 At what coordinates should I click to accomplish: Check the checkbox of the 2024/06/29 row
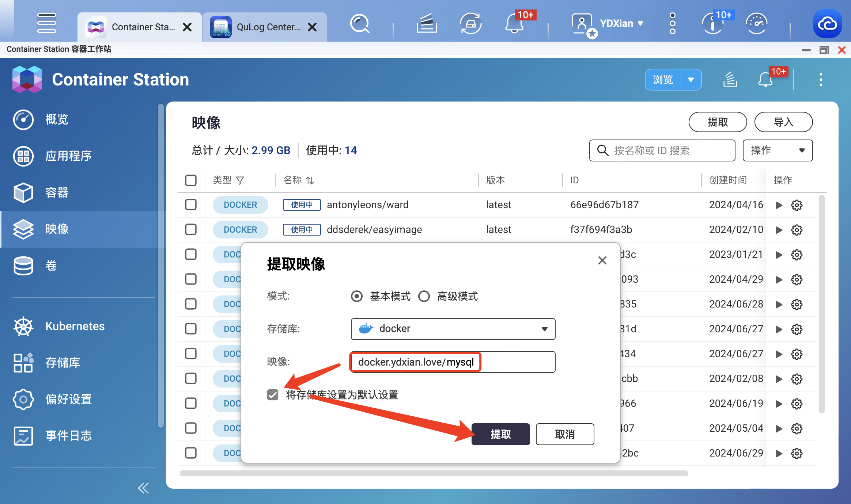[190, 453]
